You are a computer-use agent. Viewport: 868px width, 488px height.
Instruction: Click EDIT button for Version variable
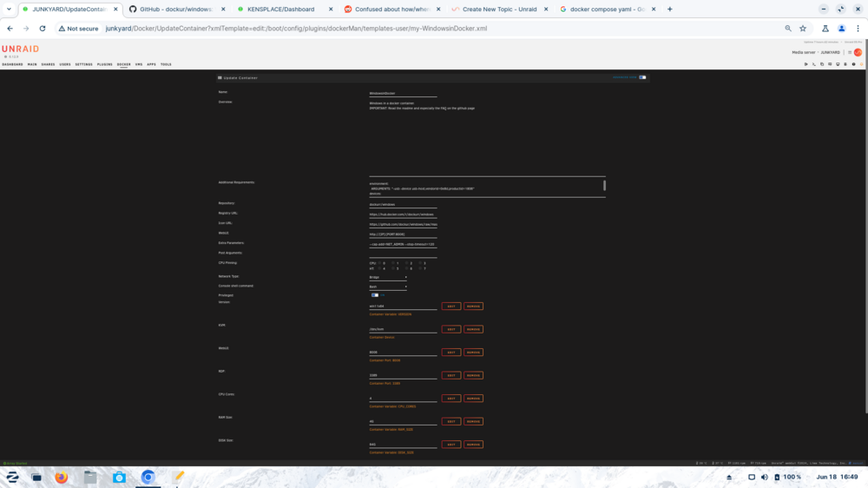(451, 307)
